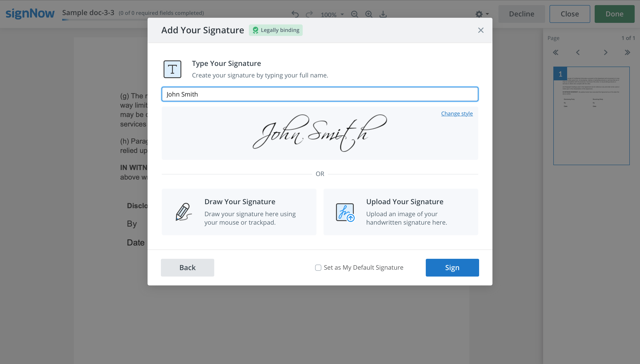This screenshot has height=364, width=640.
Task: Enable Set as My Default Signature checkbox
Action: pyautogui.click(x=318, y=267)
